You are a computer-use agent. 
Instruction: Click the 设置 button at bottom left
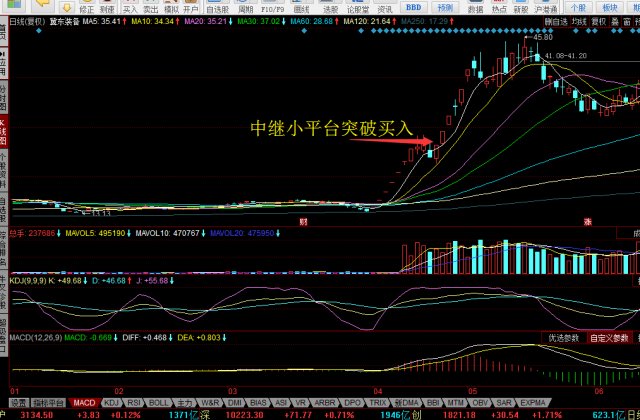click(18, 402)
